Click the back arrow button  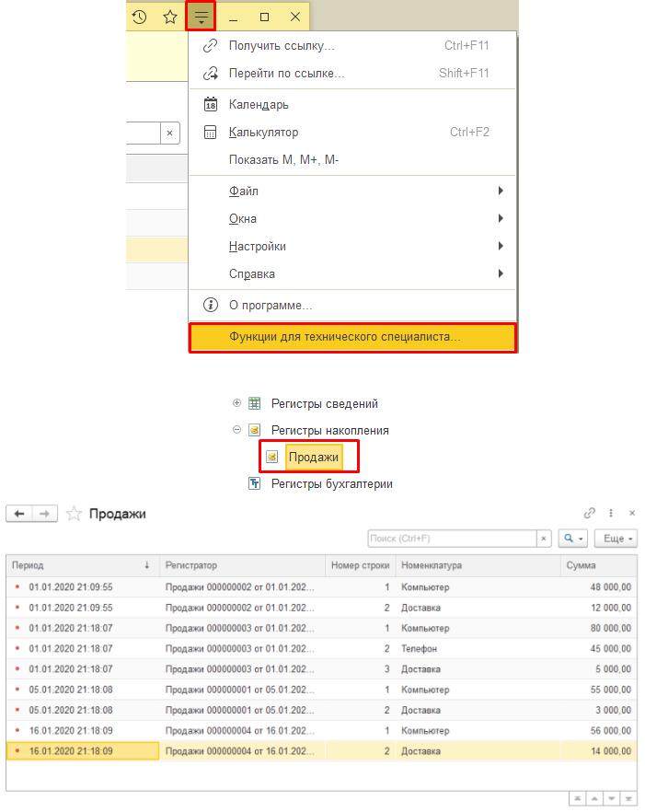(19, 514)
